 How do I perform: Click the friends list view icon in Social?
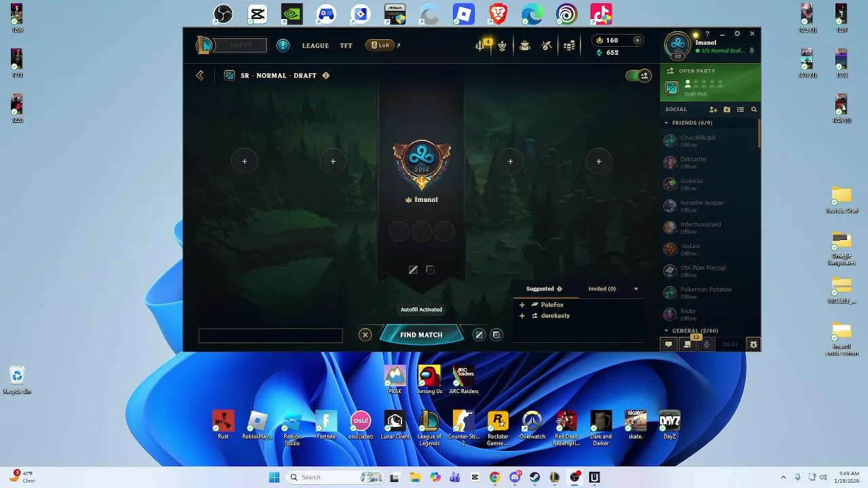741,109
